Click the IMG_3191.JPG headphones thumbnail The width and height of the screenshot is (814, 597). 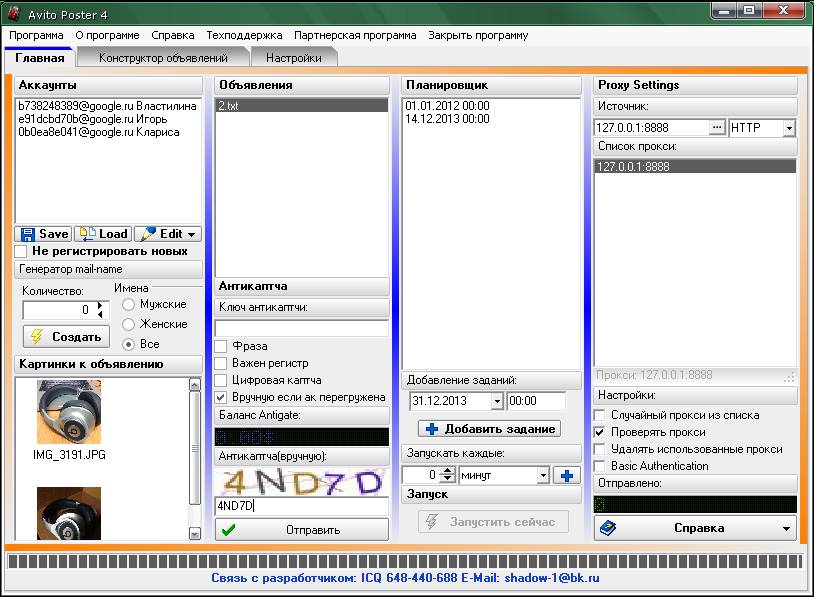point(69,412)
